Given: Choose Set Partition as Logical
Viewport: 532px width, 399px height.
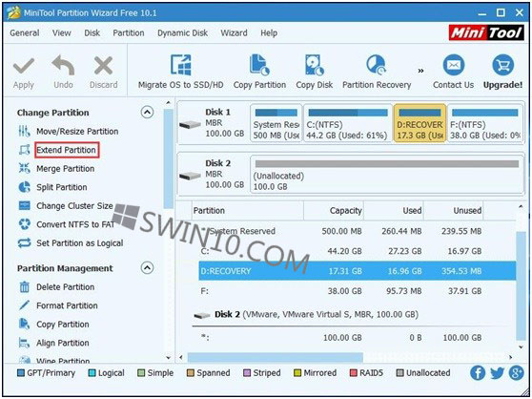Looking at the screenshot, I should (80, 243).
